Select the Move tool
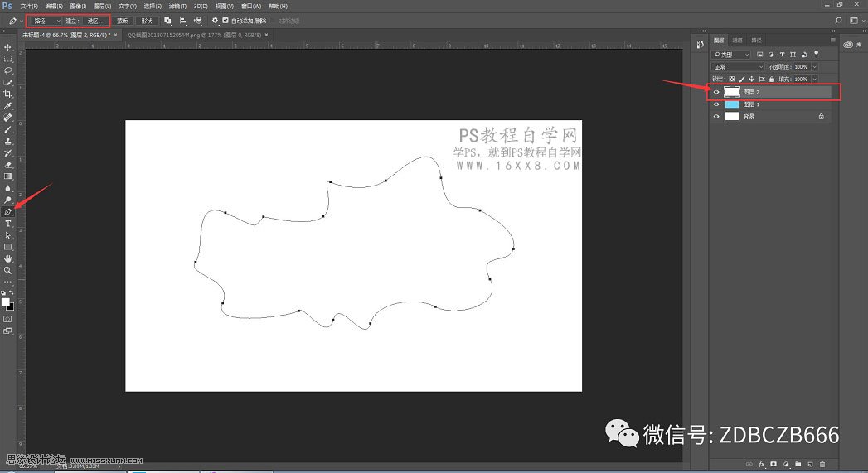Image resolution: width=868 pixels, height=473 pixels. 7,47
